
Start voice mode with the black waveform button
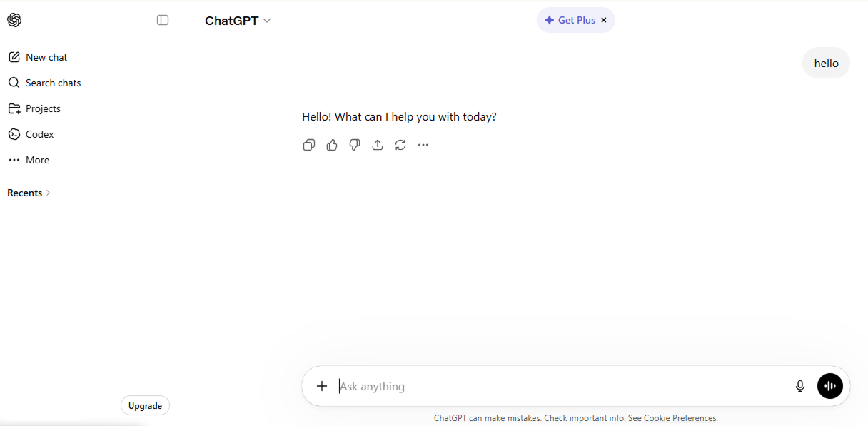point(830,386)
